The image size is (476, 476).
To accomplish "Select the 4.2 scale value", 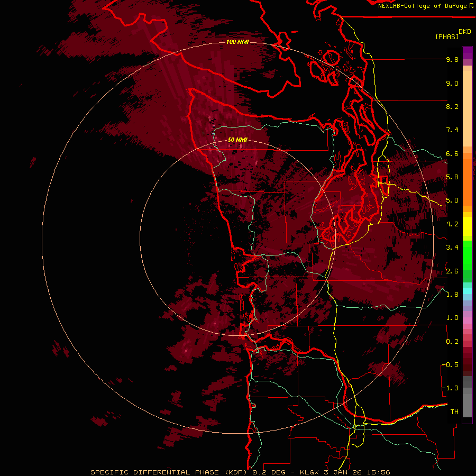I will [x=452, y=224].
